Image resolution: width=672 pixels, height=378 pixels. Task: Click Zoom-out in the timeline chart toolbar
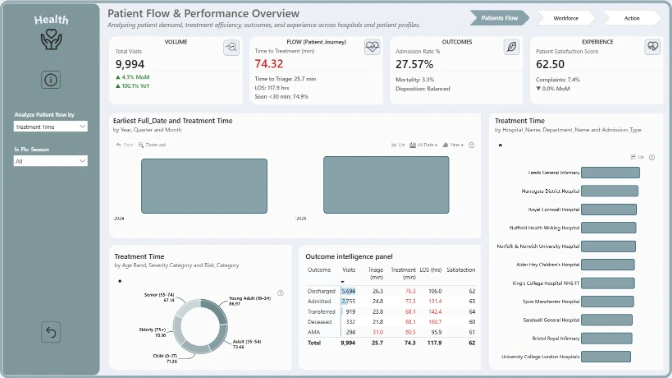[152, 145]
